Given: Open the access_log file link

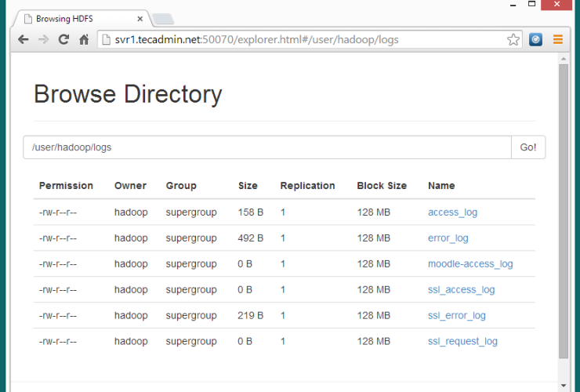Looking at the screenshot, I should point(452,212).
